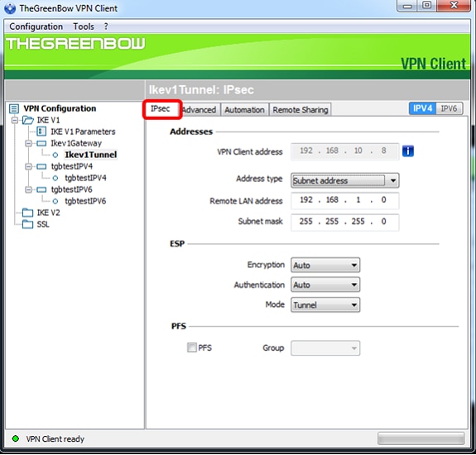Click the IKE V1 open folder icon
The width and height of the screenshot is (476, 455).
[28, 120]
